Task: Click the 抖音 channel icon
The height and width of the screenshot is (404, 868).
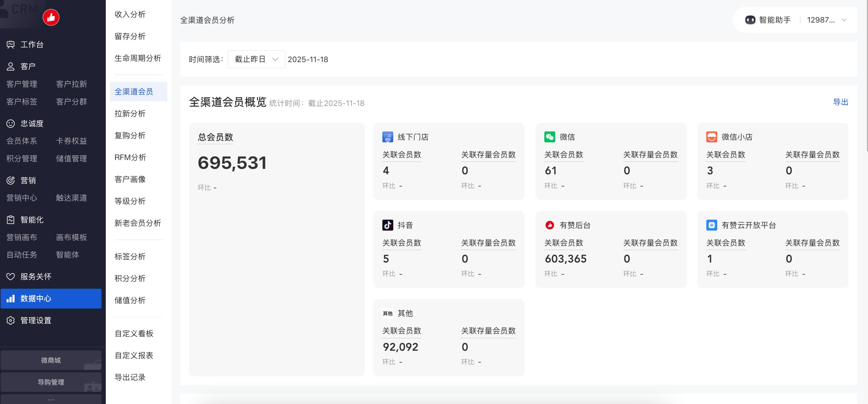Action: (x=387, y=225)
